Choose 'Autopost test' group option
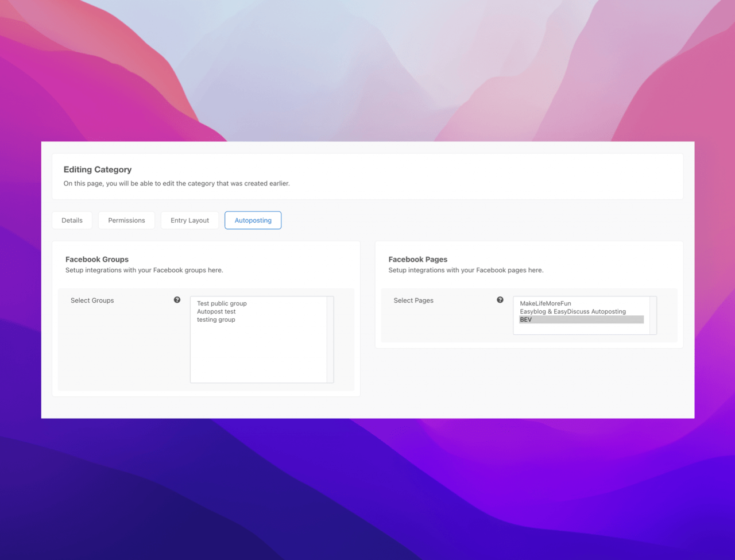Viewport: 735px width, 560px height. (216, 311)
